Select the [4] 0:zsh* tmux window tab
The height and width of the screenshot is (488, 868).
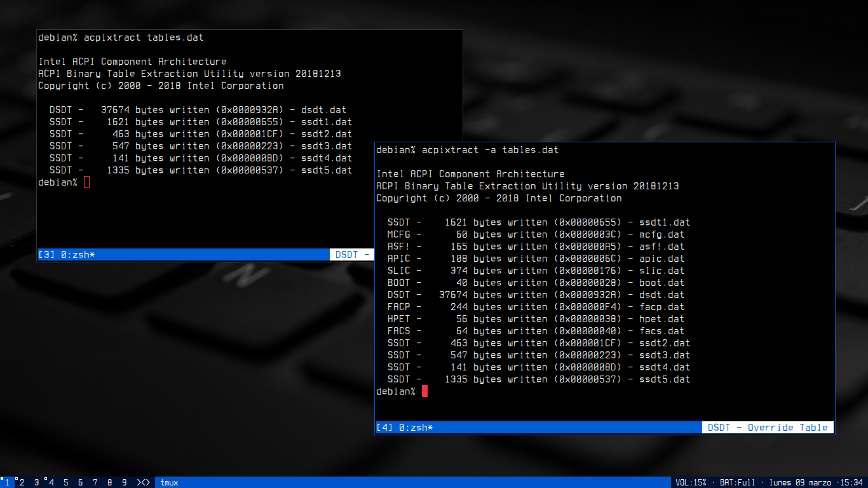pos(405,428)
